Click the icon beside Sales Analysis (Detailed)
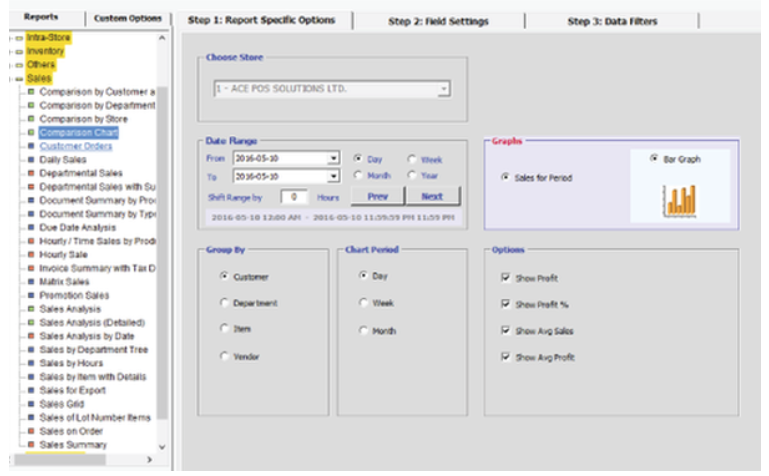The image size is (769, 476). (x=31, y=323)
